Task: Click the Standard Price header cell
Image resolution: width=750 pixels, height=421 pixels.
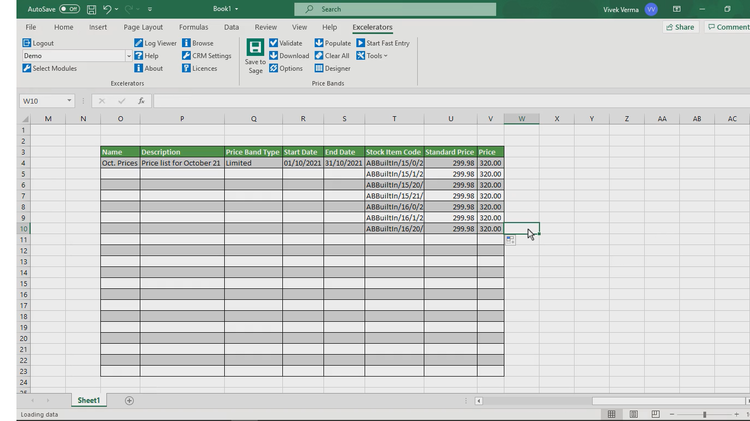Action: (450, 152)
